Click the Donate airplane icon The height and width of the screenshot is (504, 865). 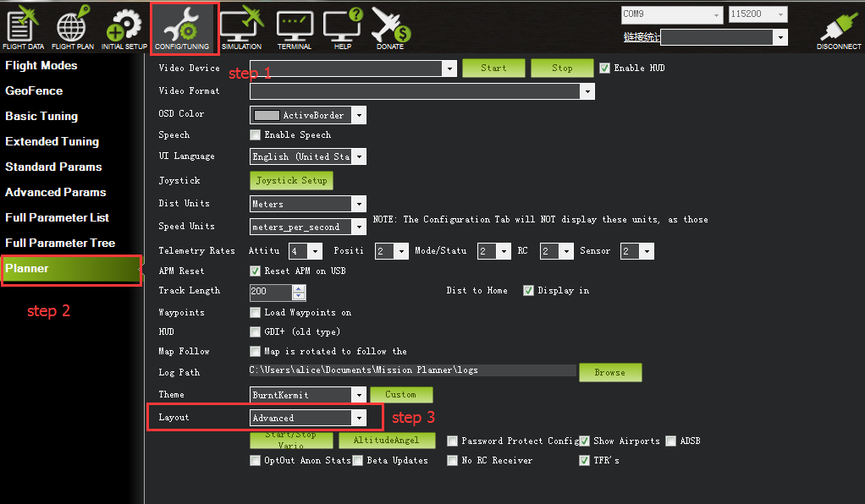pos(390,26)
